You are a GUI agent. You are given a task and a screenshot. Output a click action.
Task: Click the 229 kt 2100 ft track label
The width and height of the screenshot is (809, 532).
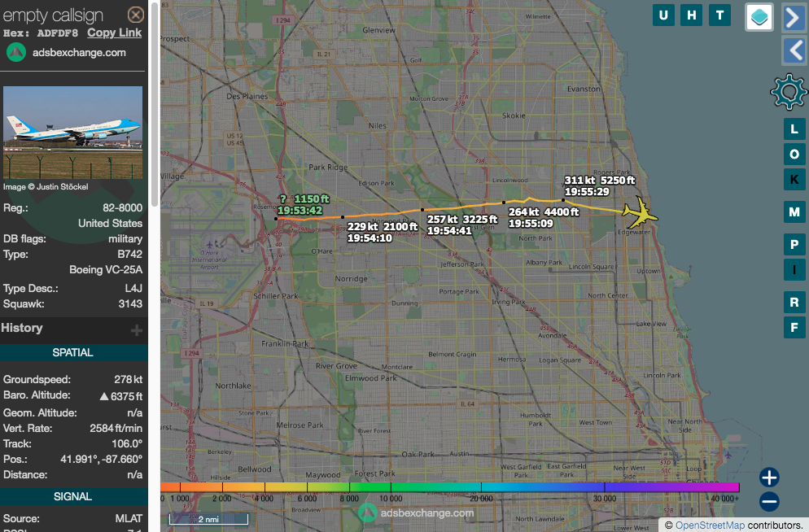[x=383, y=227]
